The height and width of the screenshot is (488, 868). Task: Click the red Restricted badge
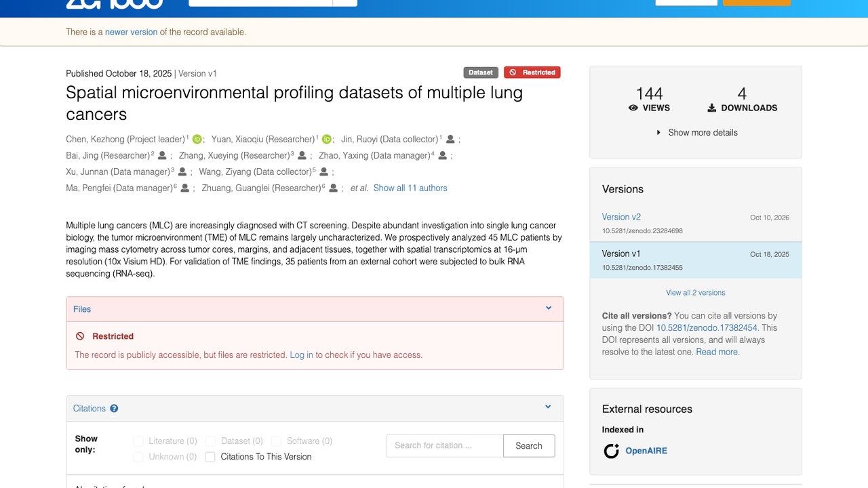click(x=532, y=73)
